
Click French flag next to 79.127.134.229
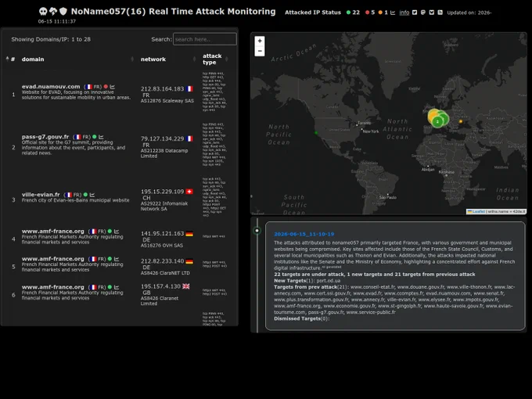[x=189, y=138]
